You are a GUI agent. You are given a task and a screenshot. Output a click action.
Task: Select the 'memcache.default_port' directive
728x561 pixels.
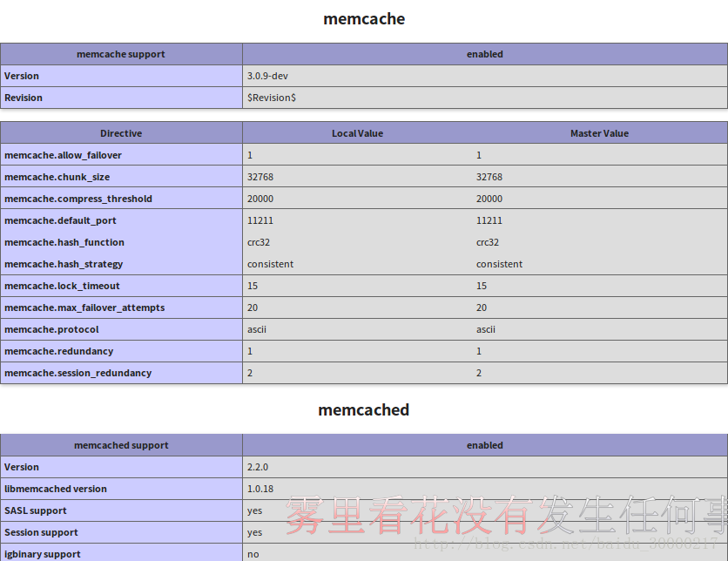click(60, 220)
